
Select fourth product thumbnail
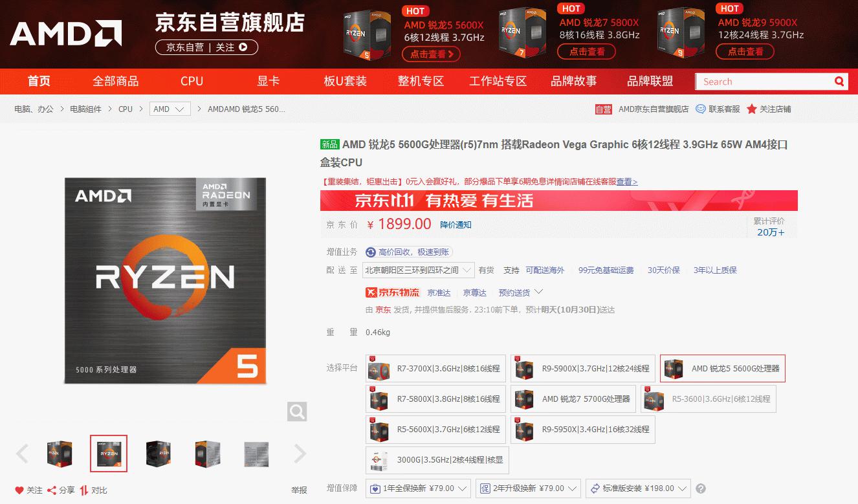point(207,454)
